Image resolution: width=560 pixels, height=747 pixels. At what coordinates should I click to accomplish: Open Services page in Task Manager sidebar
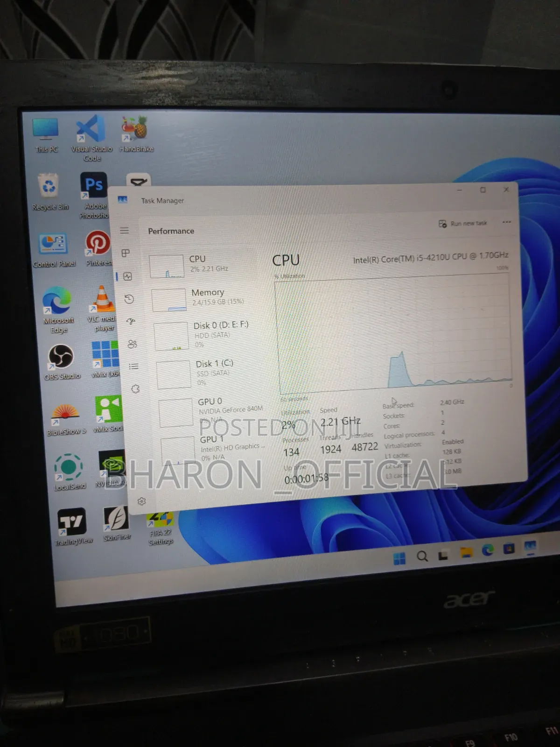tap(135, 389)
